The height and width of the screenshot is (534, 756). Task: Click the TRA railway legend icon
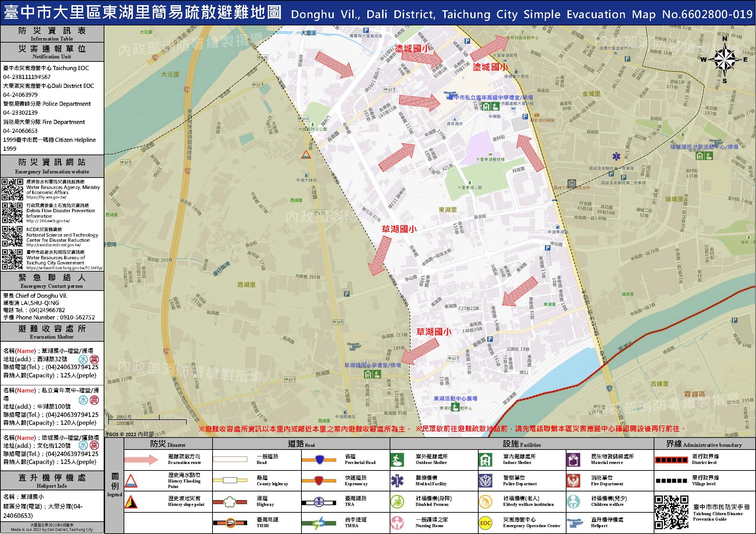(x=319, y=502)
